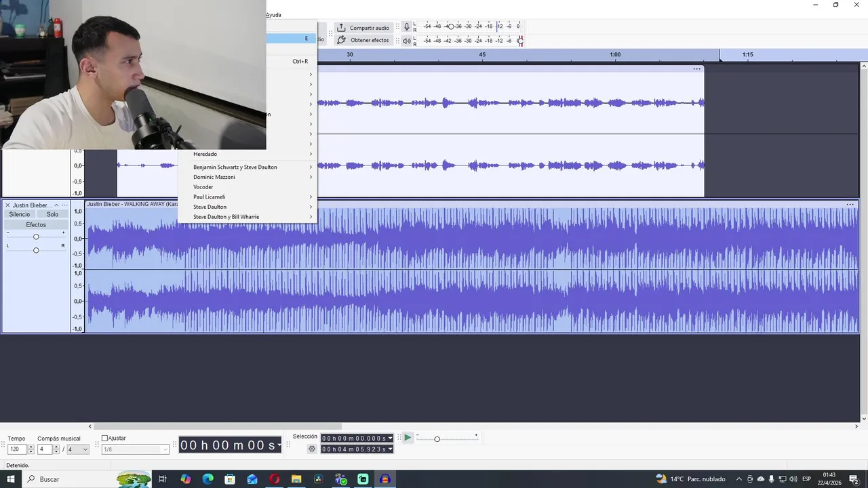Open Task View on the taskbar

tap(163, 479)
